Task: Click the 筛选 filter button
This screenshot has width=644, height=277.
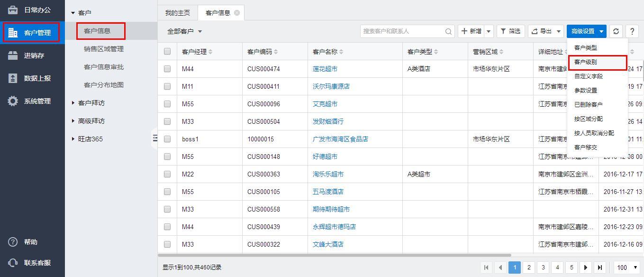Action: tap(510, 31)
